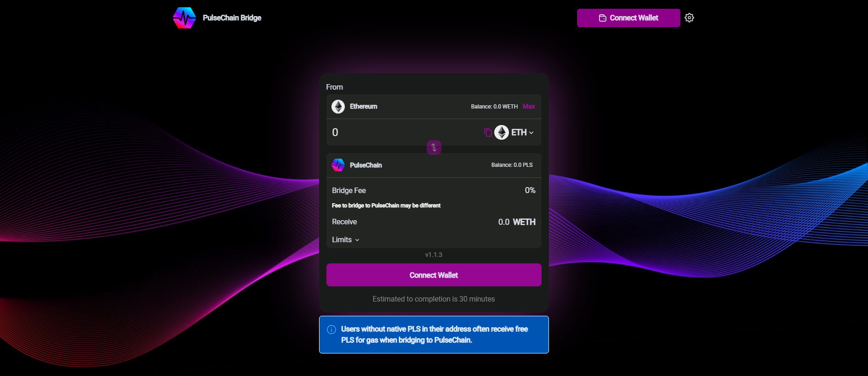Screen dimensions: 868x376
Task: Click the PulseChain network icon
Action: point(338,165)
